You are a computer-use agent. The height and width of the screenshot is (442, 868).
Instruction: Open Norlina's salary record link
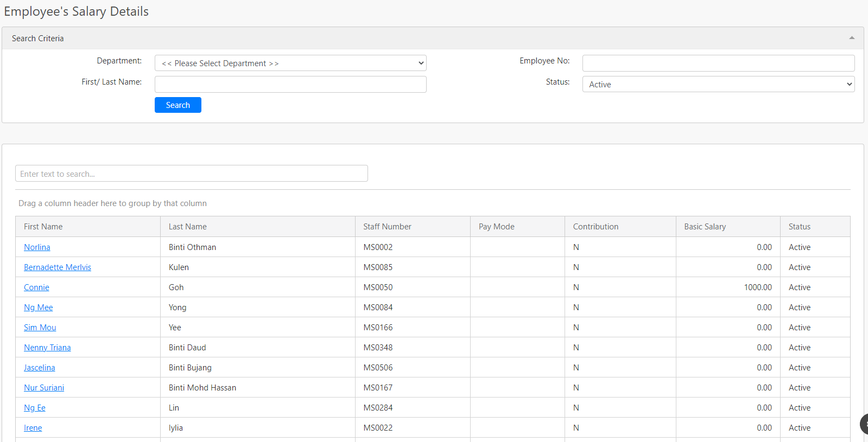coord(37,247)
